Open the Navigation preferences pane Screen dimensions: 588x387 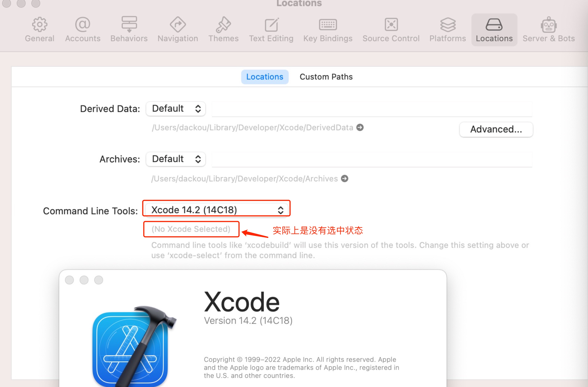(x=178, y=30)
